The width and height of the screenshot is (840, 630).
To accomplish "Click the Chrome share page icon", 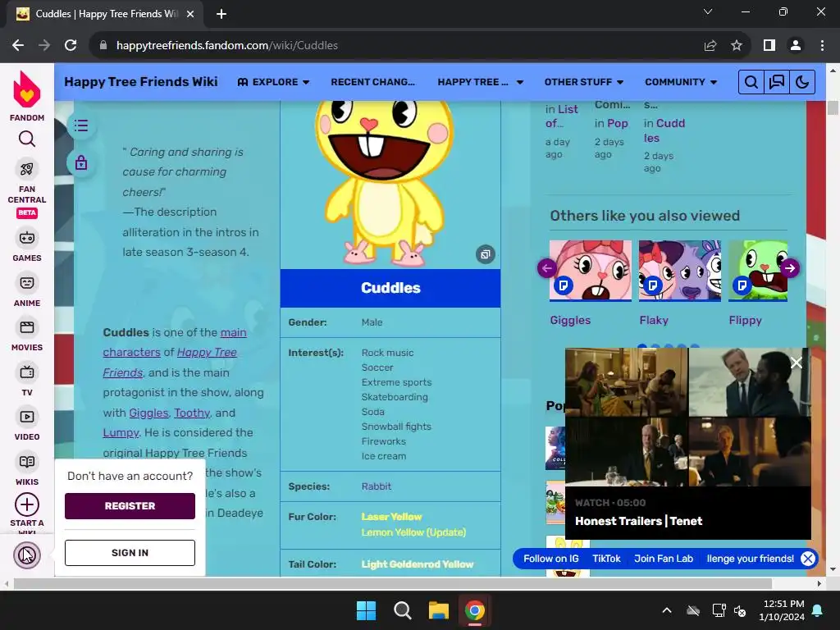I will 710,46.
